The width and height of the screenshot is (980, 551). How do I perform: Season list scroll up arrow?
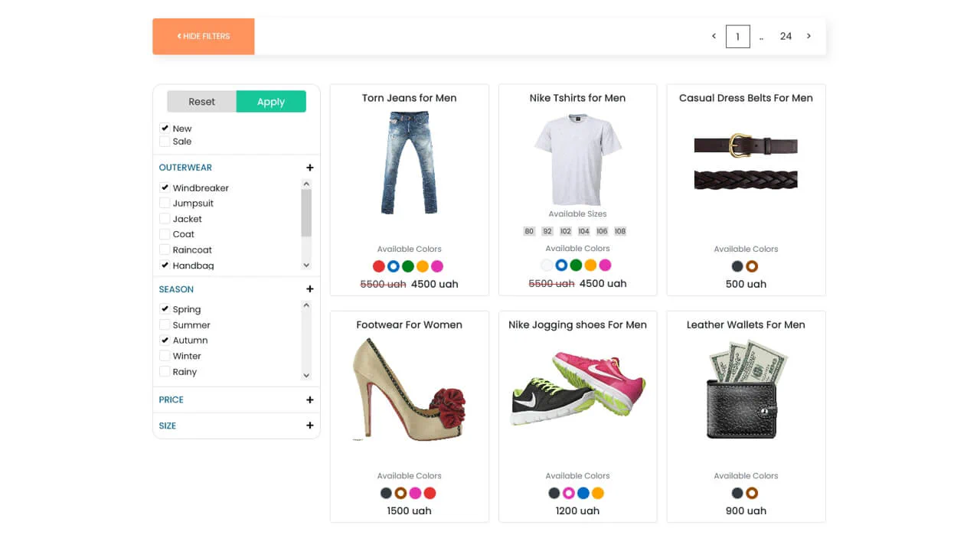click(x=306, y=305)
